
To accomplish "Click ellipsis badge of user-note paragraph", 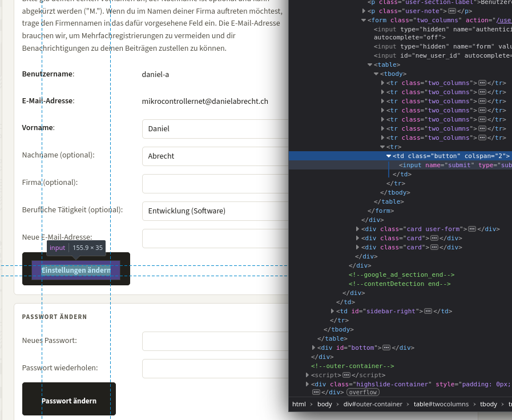I will [452, 11].
